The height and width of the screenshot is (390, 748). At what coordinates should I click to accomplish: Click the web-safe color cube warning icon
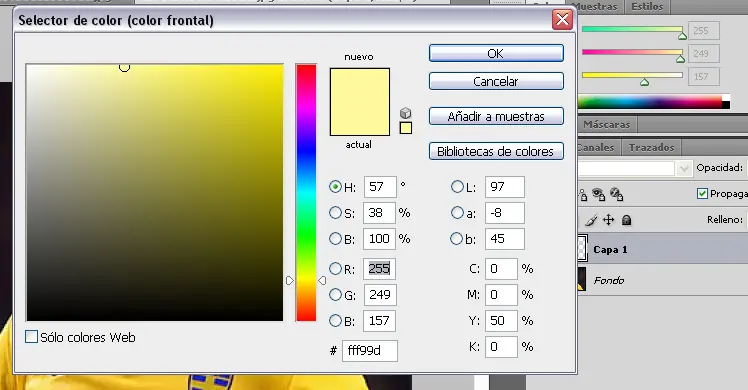tap(405, 113)
